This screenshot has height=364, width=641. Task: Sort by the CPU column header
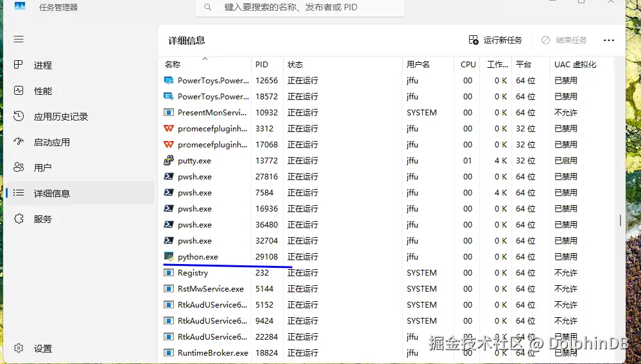click(x=468, y=65)
